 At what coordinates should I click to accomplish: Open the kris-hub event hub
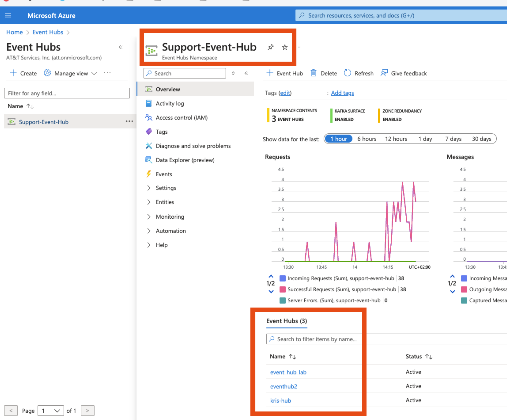281,400
